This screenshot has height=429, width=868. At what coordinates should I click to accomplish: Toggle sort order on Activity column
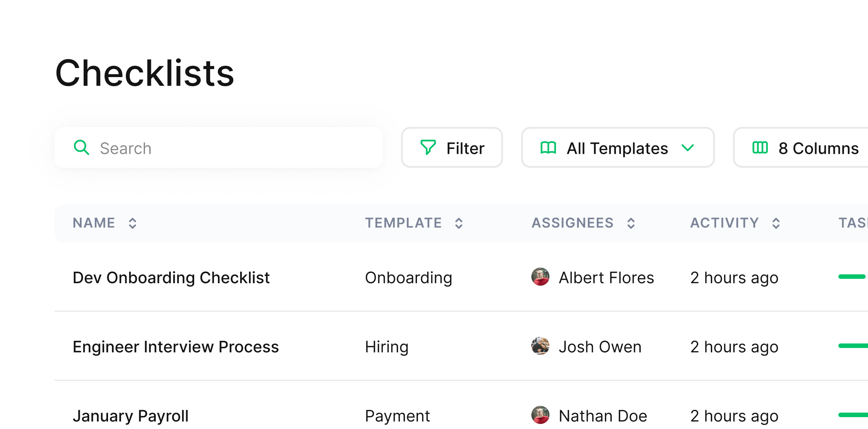click(x=776, y=223)
